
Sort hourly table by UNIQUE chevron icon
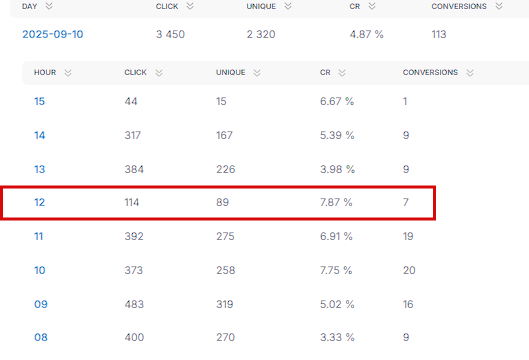click(257, 73)
